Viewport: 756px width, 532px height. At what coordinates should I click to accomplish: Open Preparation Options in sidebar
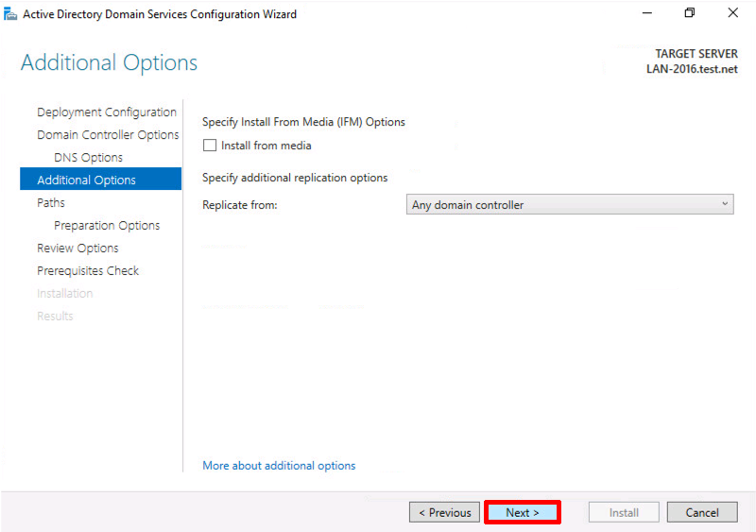tap(107, 225)
